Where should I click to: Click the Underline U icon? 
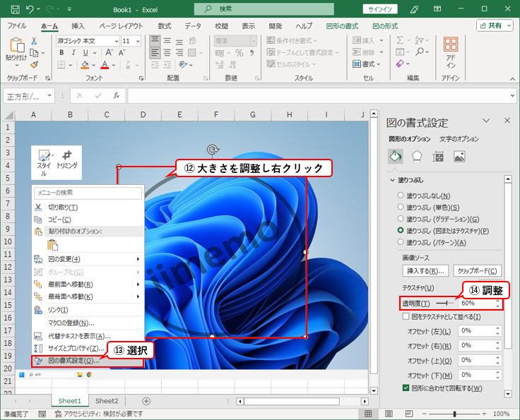pyautogui.click(x=85, y=53)
